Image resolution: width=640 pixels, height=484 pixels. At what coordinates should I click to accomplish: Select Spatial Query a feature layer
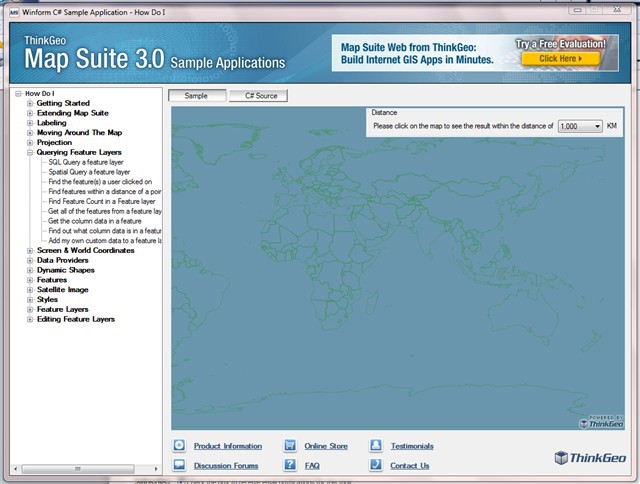tap(89, 172)
